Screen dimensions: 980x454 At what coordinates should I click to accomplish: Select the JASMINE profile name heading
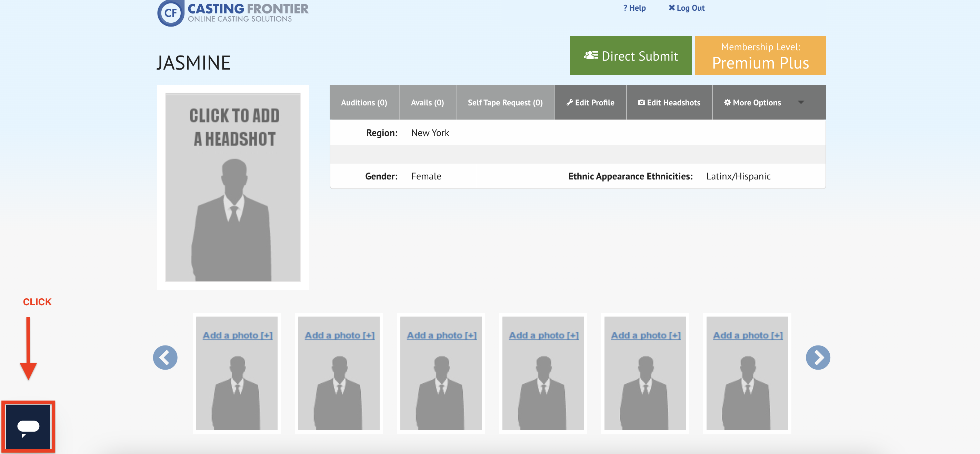coord(193,63)
